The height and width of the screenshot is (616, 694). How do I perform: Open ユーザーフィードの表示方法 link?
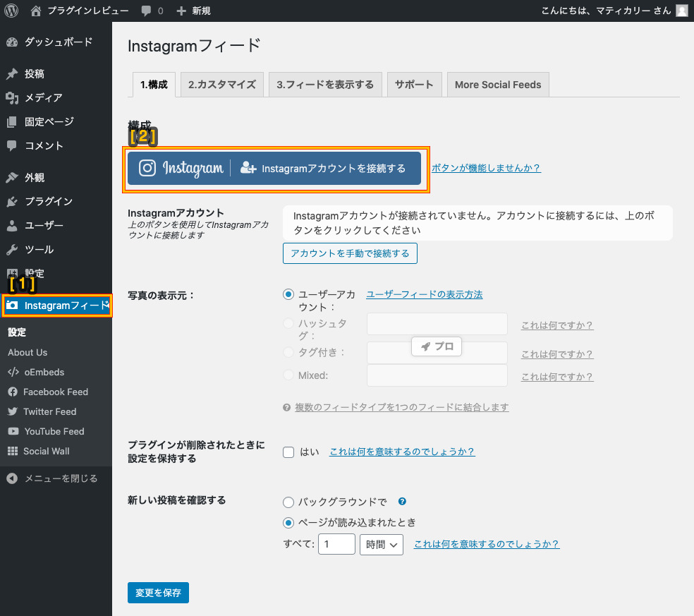click(425, 294)
